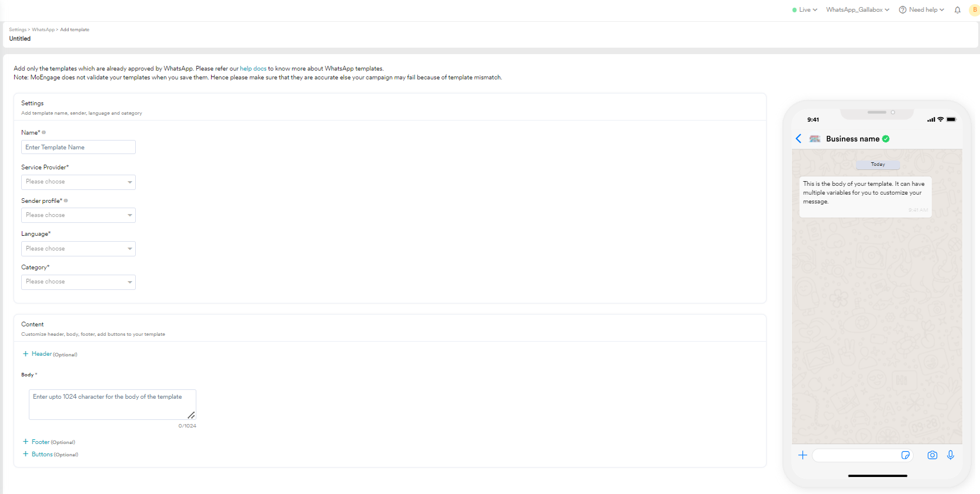Open the Need help menu

tap(921, 10)
